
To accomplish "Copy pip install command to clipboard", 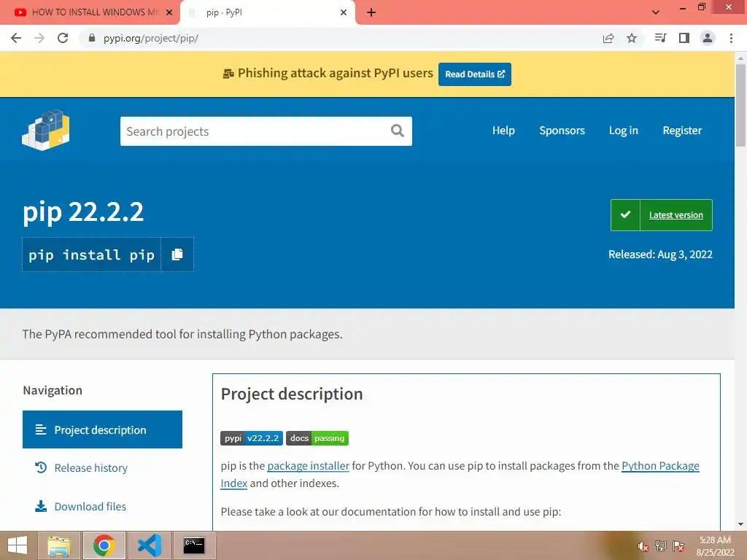I will click(x=177, y=254).
